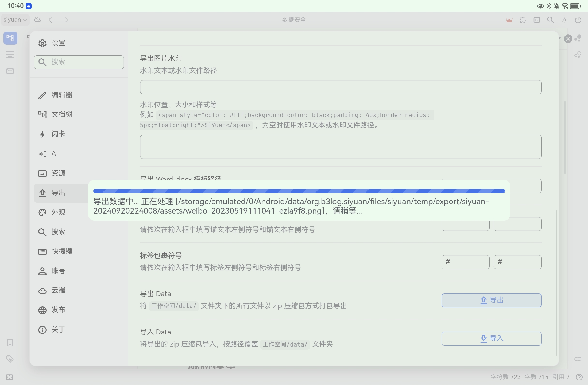The width and height of the screenshot is (588, 385).
Task: Open the tags panel
Action: [10, 359]
